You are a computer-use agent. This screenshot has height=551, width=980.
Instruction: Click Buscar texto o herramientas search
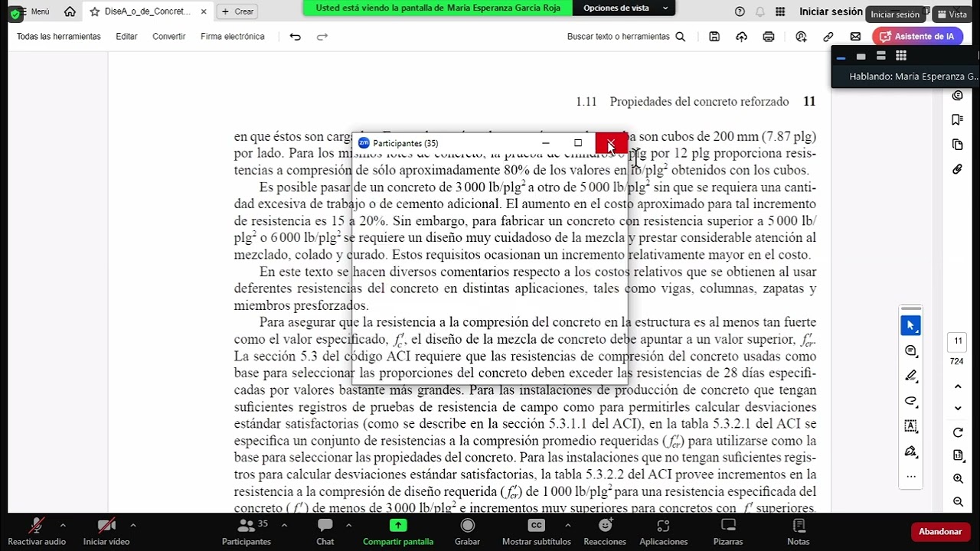point(626,37)
